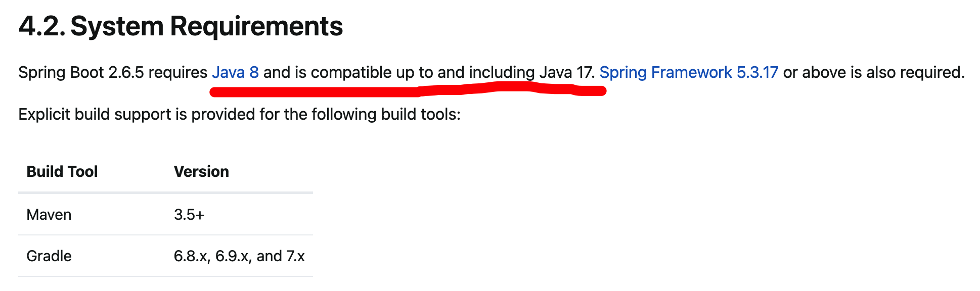980x291 pixels.
Task: Click 'Explicit build support' sentence start
Action: point(95,115)
